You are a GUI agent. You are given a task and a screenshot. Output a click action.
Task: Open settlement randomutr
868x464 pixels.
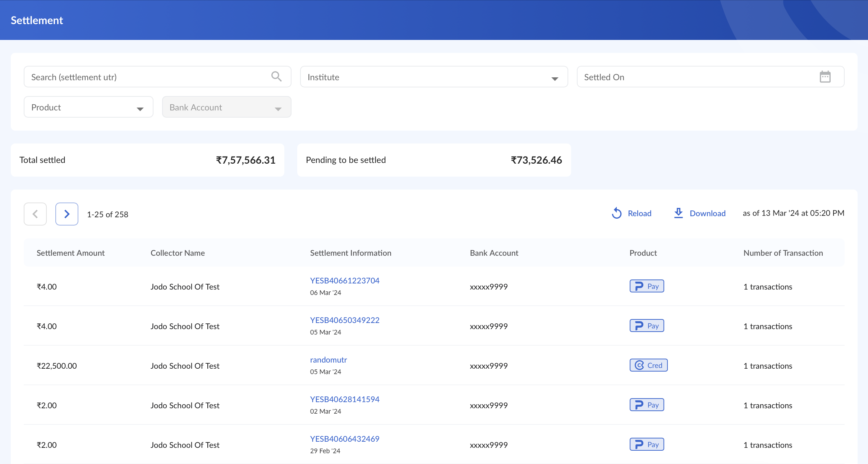tap(329, 360)
